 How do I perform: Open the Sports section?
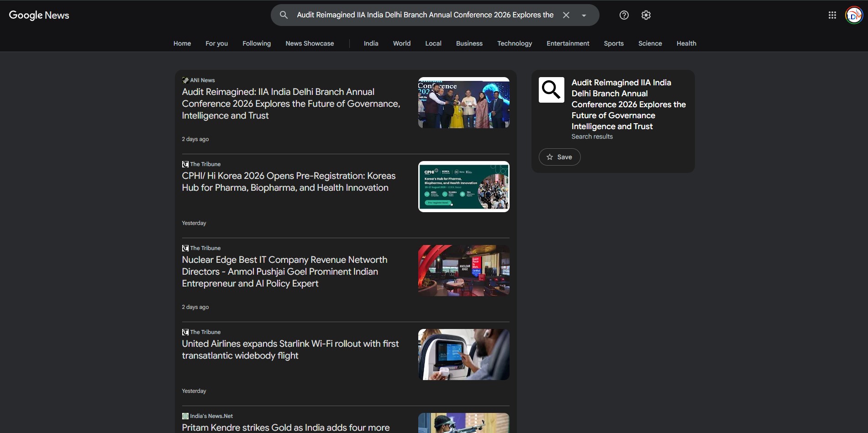click(x=614, y=43)
